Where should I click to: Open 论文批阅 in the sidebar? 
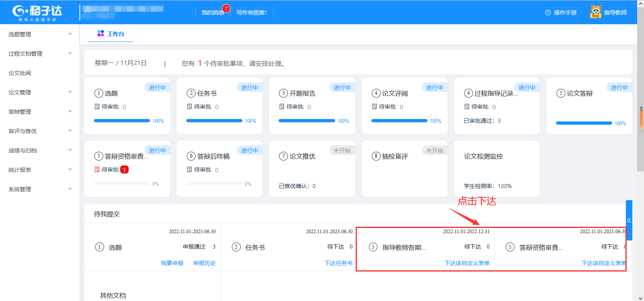20,73
